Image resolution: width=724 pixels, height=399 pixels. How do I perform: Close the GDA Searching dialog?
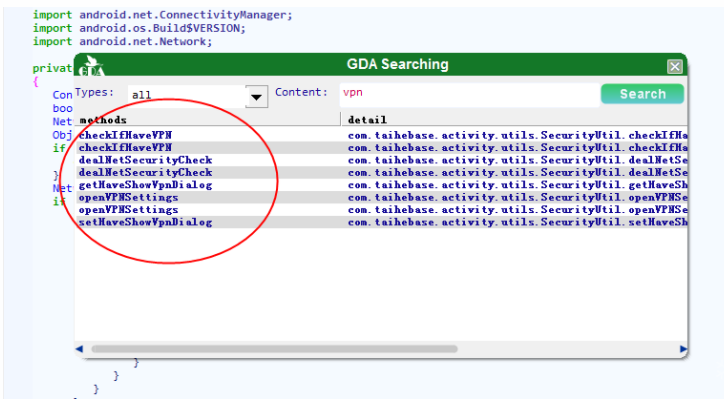point(675,66)
